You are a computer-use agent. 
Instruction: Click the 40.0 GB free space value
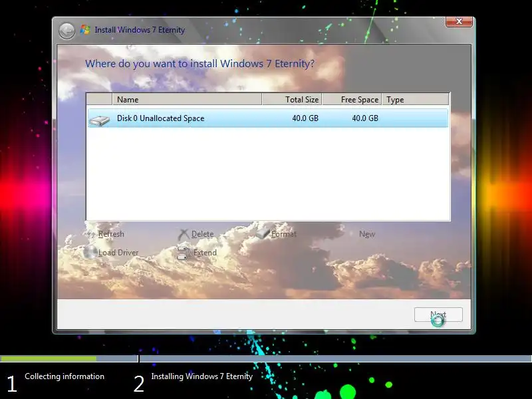[365, 118]
